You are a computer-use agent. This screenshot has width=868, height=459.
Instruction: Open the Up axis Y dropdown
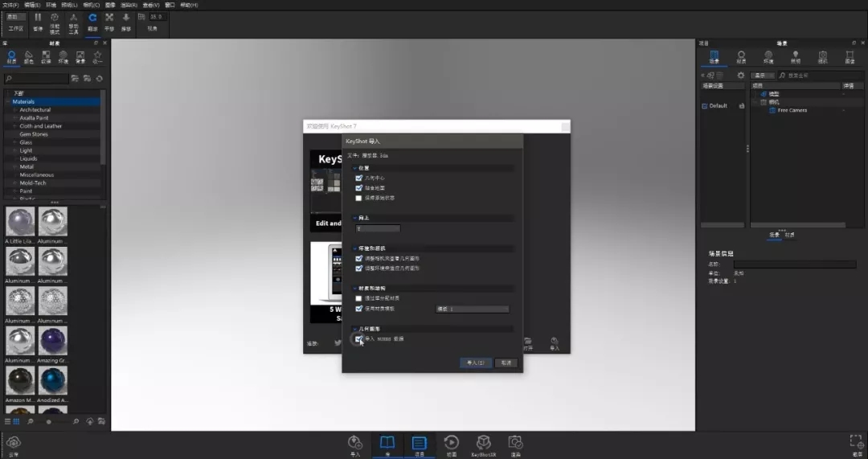pyautogui.click(x=378, y=228)
